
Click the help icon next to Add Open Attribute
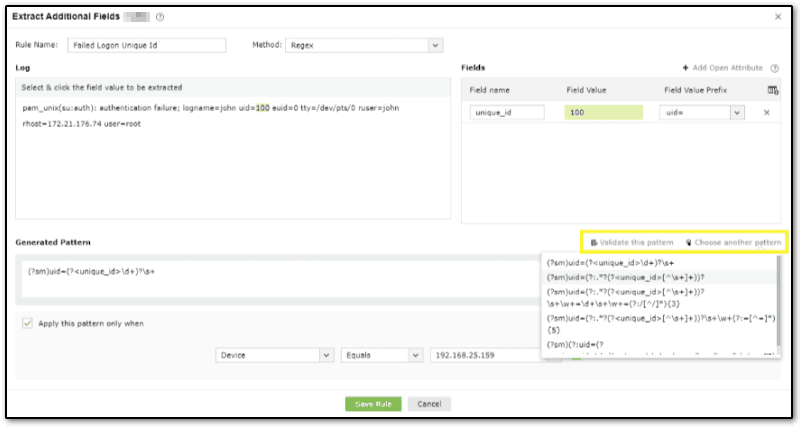click(774, 68)
